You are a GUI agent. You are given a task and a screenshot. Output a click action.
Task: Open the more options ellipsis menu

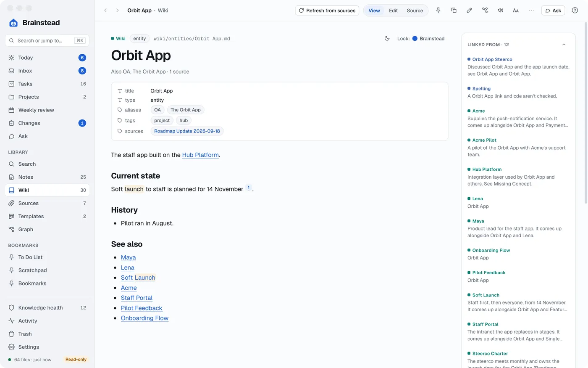click(x=531, y=11)
